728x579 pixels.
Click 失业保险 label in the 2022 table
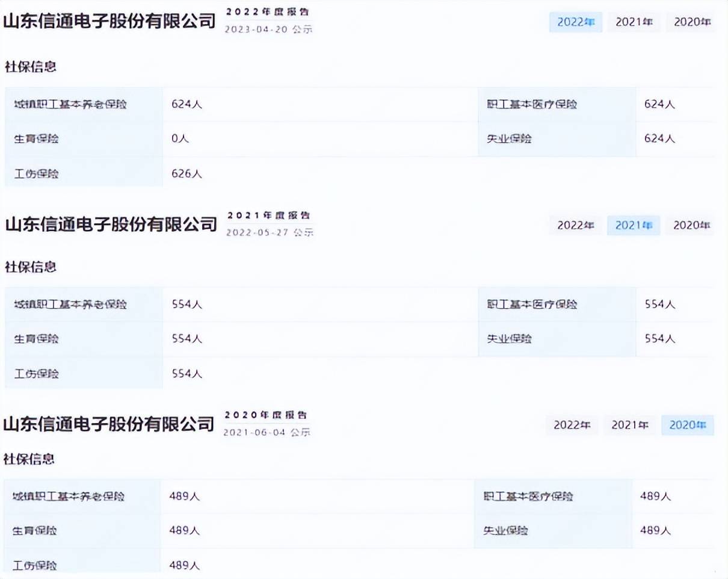(510, 139)
